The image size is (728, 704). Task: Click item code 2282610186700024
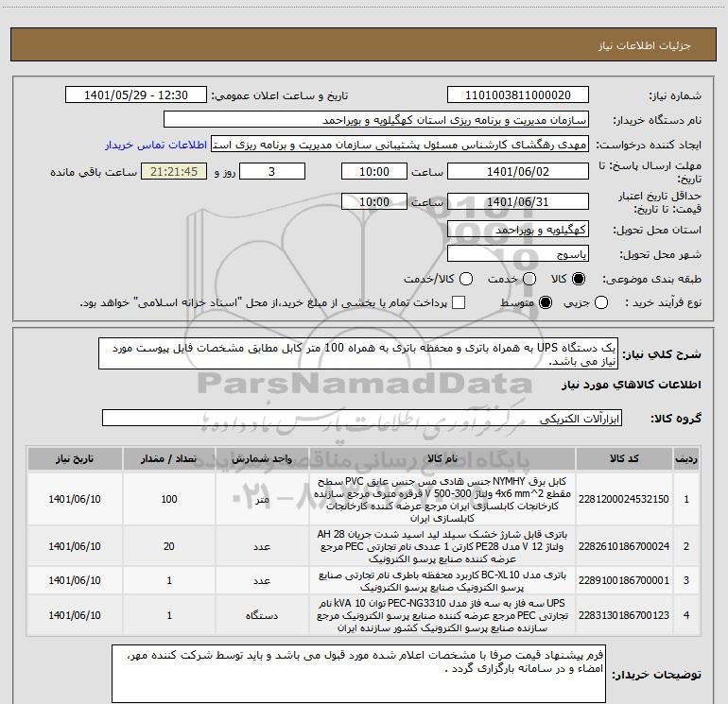click(x=624, y=547)
